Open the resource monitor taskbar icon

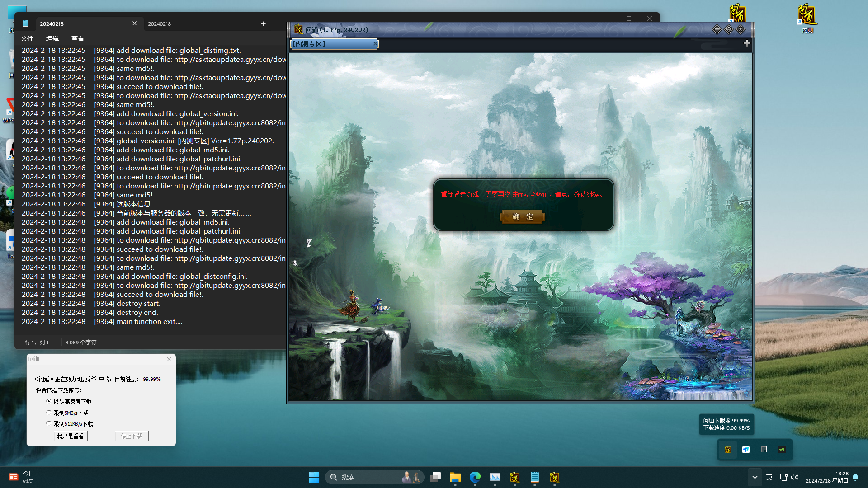pyautogui.click(x=495, y=477)
